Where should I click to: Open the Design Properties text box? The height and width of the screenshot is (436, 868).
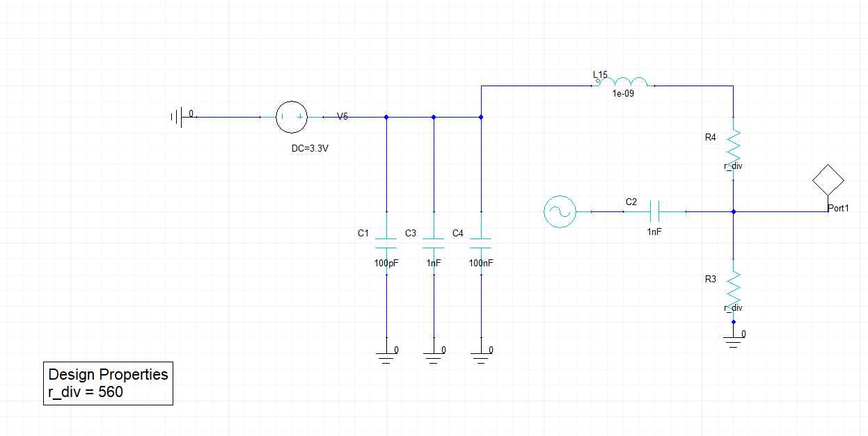click(107, 382)
